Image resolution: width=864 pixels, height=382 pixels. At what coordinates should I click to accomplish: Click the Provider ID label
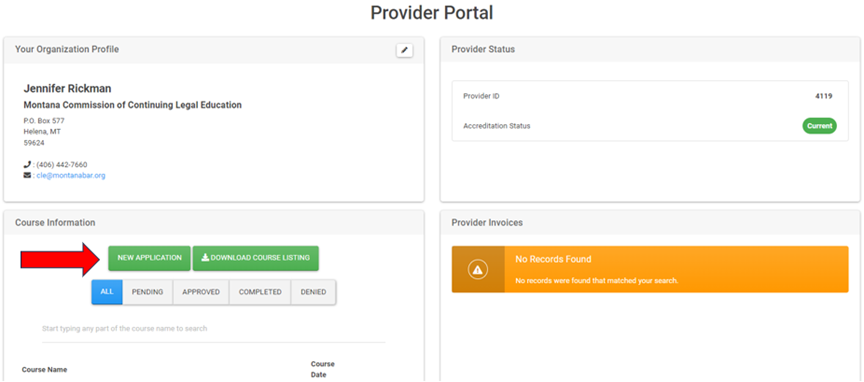(482, 96)
